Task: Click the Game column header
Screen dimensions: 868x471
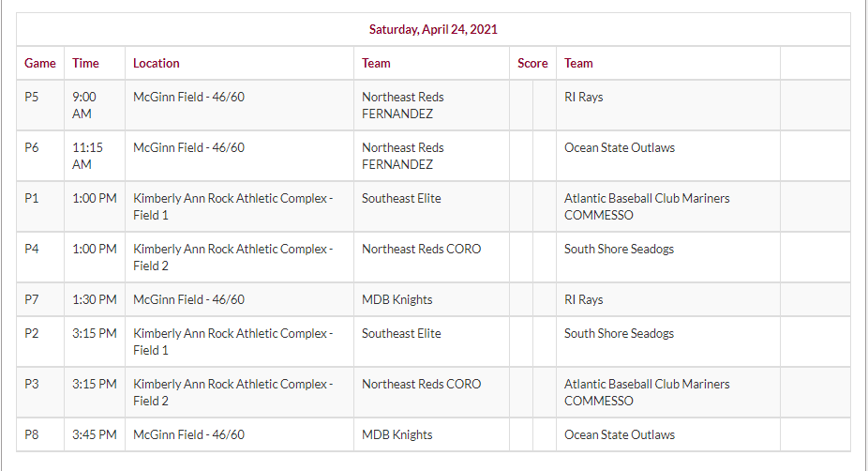Action: pyautogui.click(x=40, y=63)
